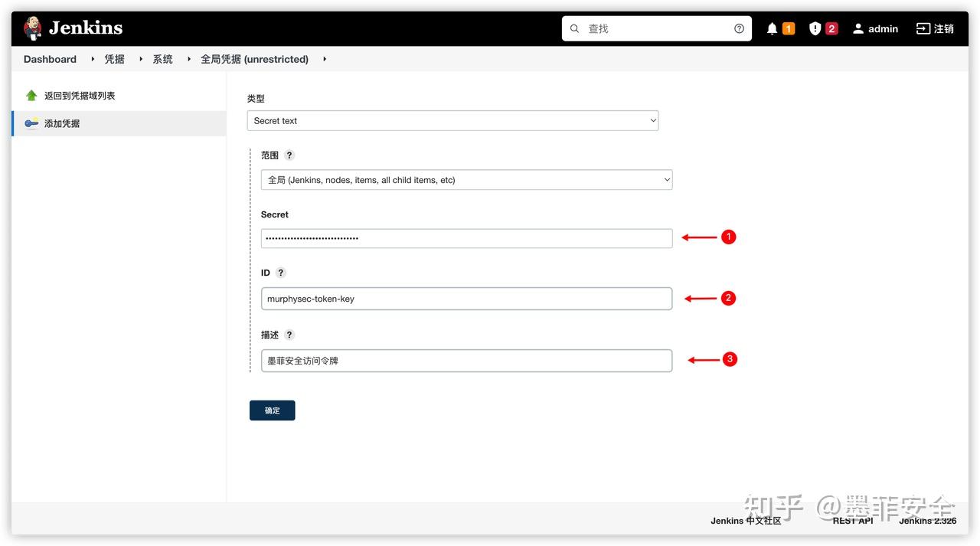Open the notifications bell icon
This screenshot has height=546, width=980.
click(772, 28)
